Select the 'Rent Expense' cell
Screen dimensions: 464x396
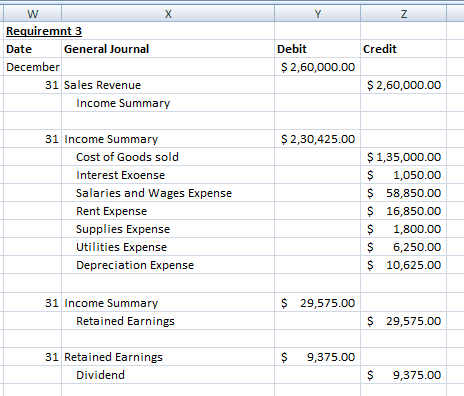tap(168, 211)
